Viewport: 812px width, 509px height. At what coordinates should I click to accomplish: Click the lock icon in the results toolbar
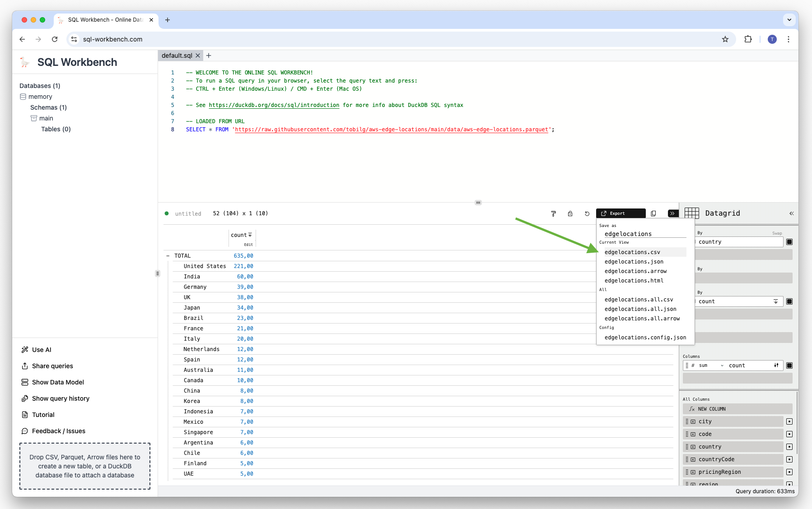click(x=570, y=213)
